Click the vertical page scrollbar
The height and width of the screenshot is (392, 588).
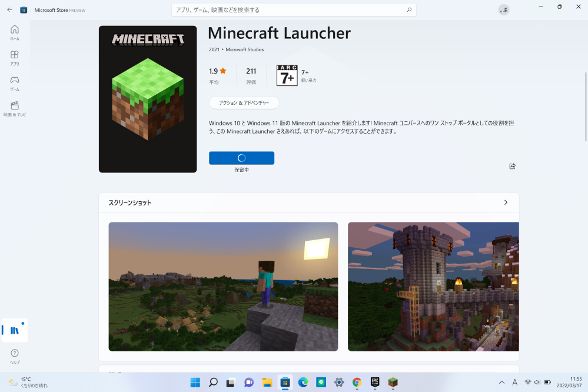(586, 107)
